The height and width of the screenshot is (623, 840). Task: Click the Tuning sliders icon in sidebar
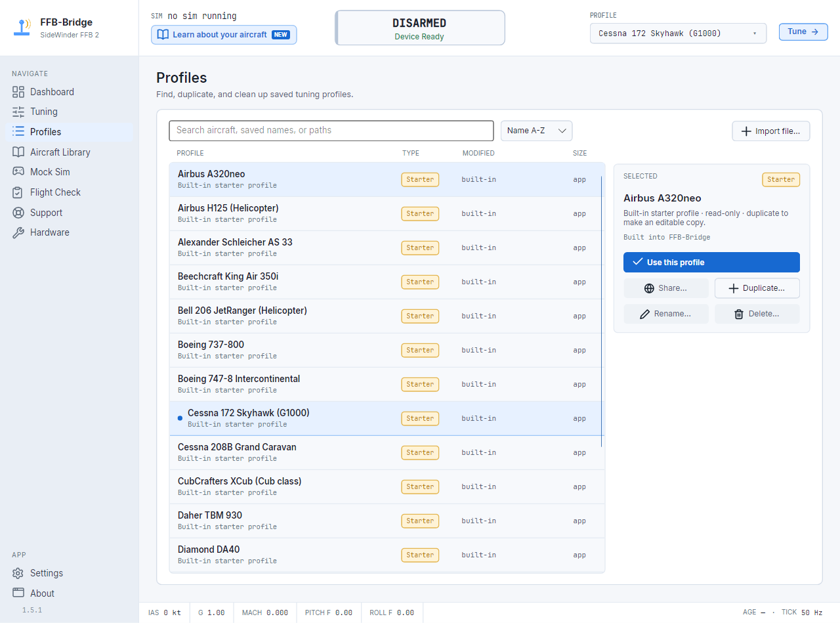[18, 112]
